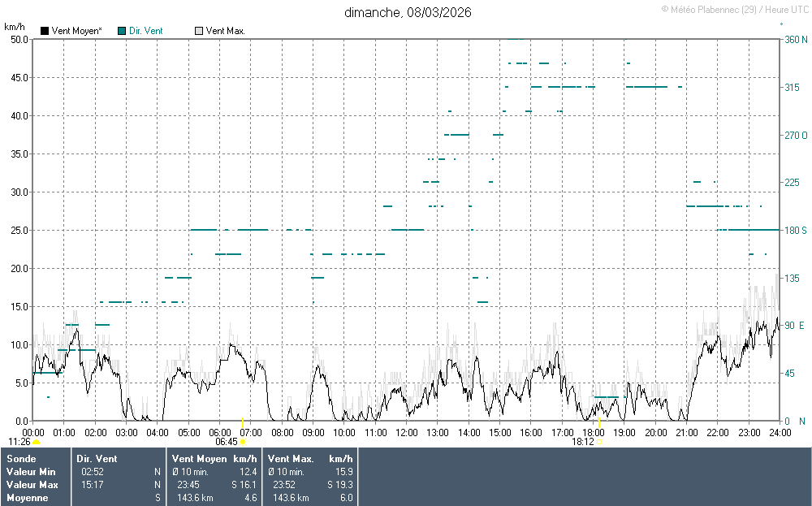Viewport: 812px width, 506px height.
Task: Click the date title dimanche, 08/03/2026
Action: [x=408, y=12]
